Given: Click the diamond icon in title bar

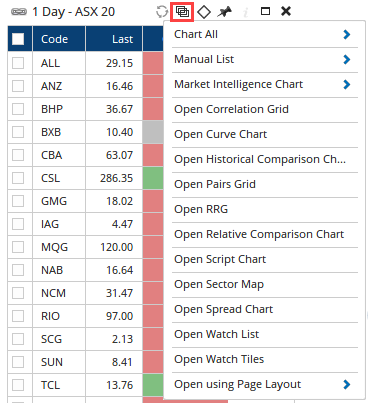Looking at the screenshot, I should click(x=204, y=12).
